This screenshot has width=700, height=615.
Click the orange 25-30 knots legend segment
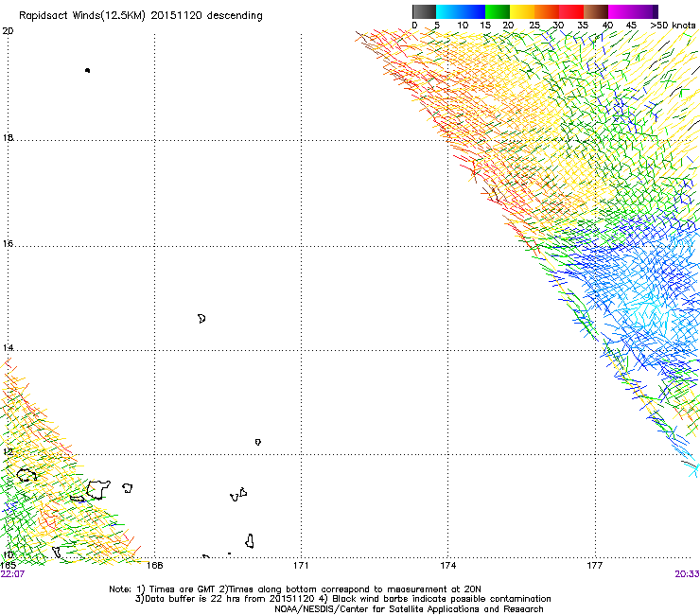click(x=547, y=11)
